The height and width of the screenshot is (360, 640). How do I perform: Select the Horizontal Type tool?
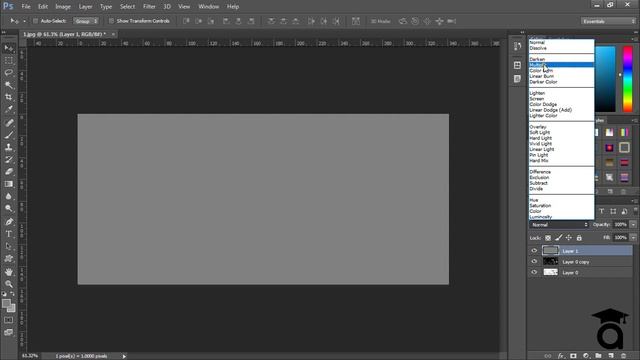(x=9, y=234)
